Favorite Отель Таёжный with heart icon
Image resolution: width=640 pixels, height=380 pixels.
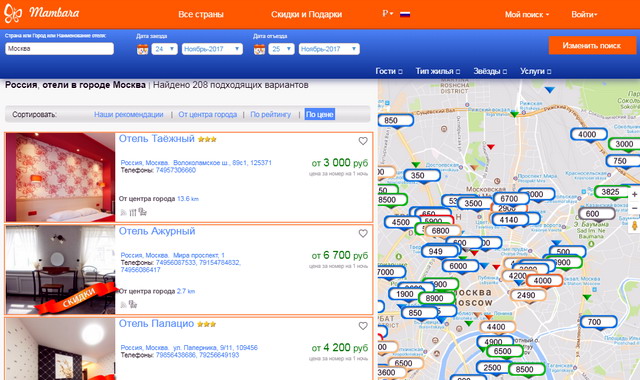[x=363, y=141]
